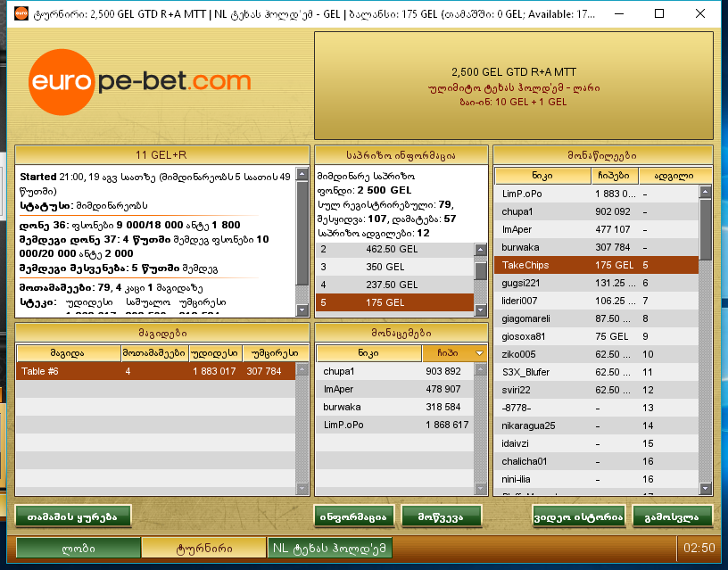Click up arrow of tables list scrollbar
The image size is (728, 570).
tap(302, 369)
